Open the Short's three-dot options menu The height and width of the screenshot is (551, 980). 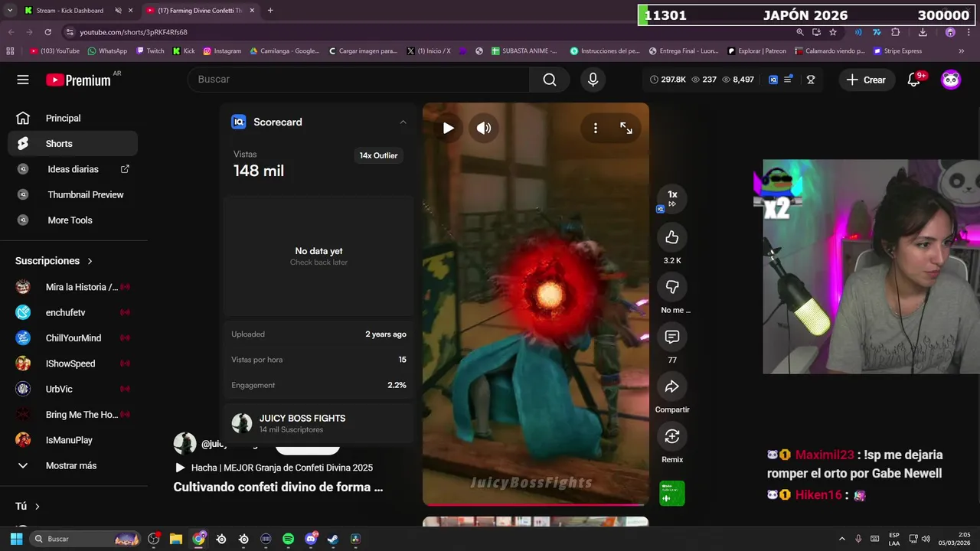click(595, 128)
